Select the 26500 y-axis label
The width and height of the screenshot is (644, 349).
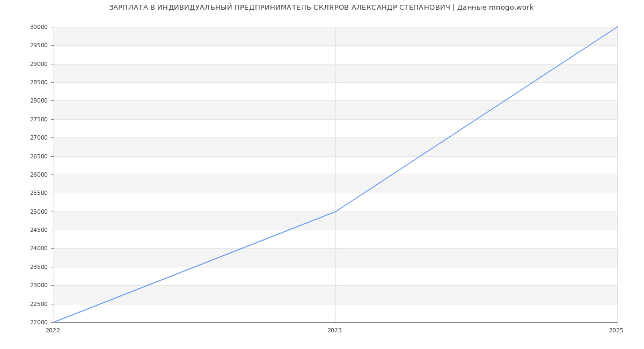(39, 156)
